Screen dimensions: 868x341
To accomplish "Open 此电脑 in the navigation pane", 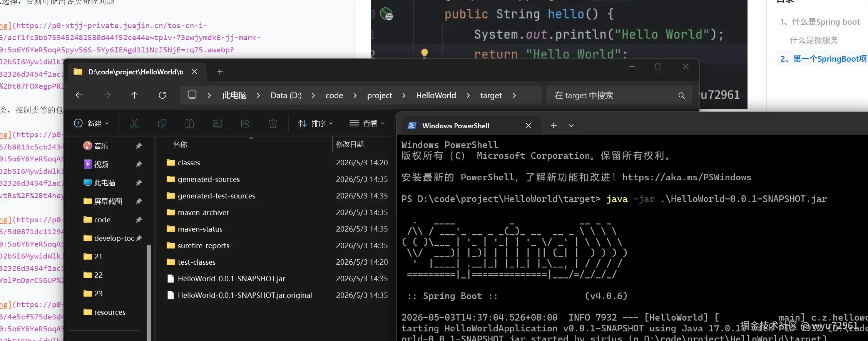I will pyautogui.click(x=100, y=183).
